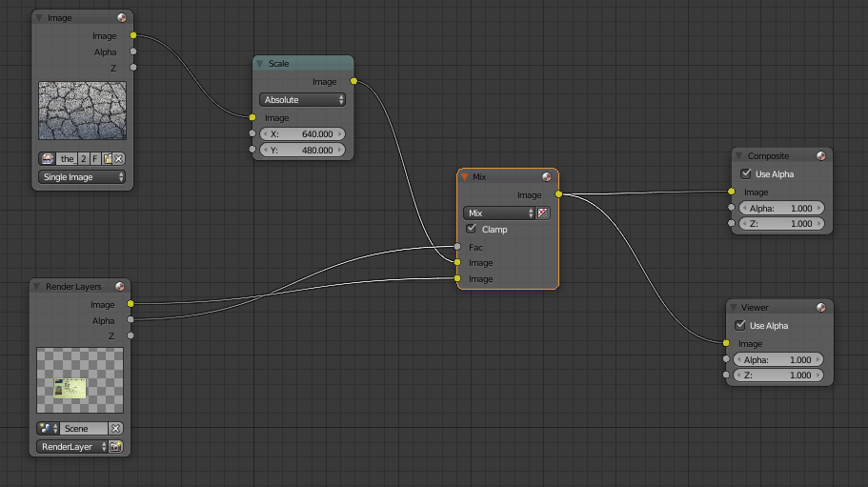Image resolution: width=868 pixels, height=487 pixels.
Task: Click the Image node's Alpha output socket
Action: pos(133,51)
